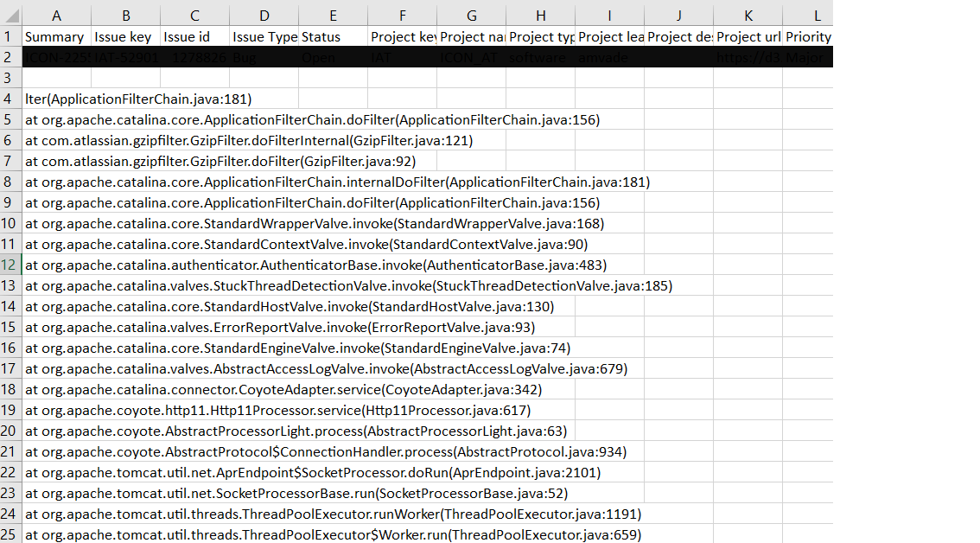The width and height of the screenshot is (980, 543).
Task: Click the 'Project name' header cell
Action: point(471,36)
